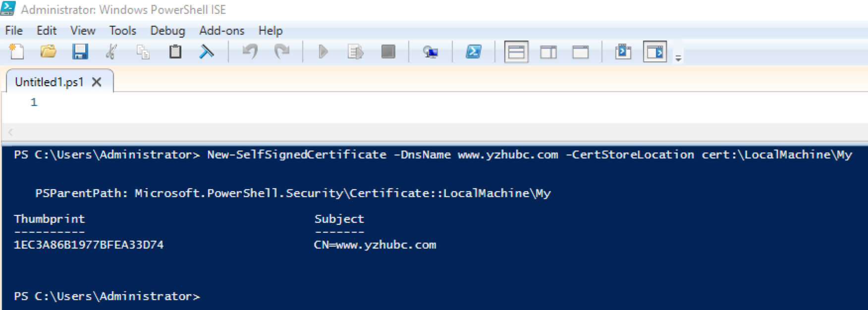This screenshot has width=868, height=310.
Task: Click the bottom console prompt line
Action: tap(107, 296)
